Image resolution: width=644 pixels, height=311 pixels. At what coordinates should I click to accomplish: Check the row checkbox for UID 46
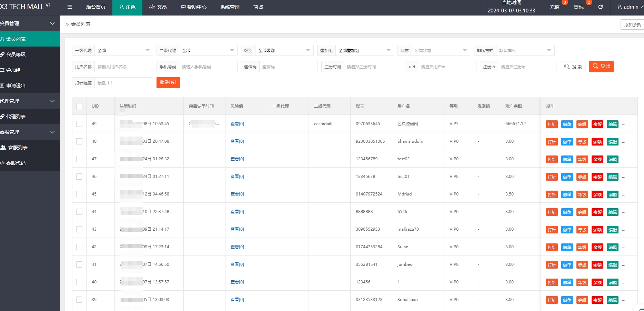[79, 177]
